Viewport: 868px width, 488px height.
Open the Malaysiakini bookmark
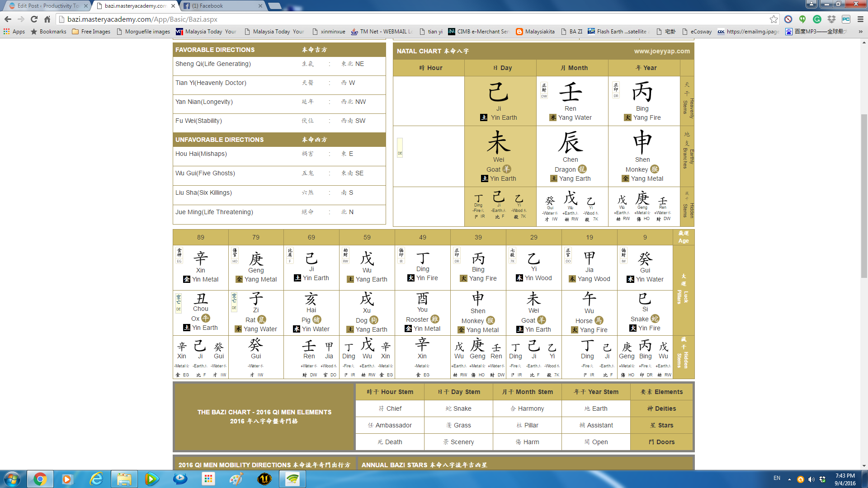click(x=535, y=32)
